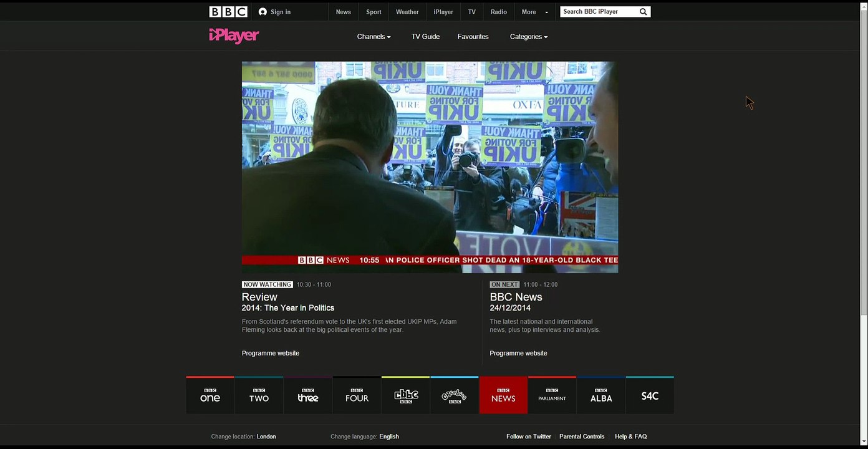Click the Review programme title

coord(259,297)
